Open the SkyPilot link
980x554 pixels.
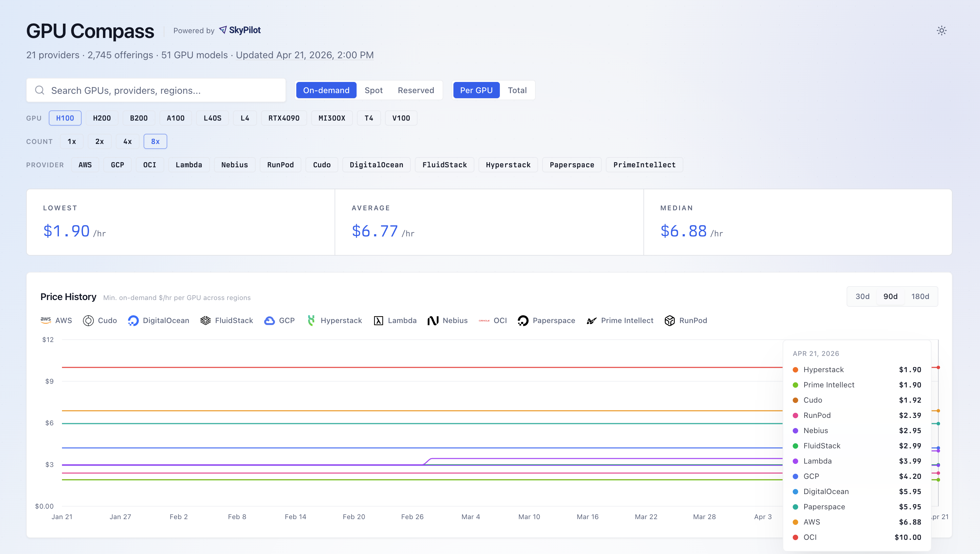tap(240, 30)
